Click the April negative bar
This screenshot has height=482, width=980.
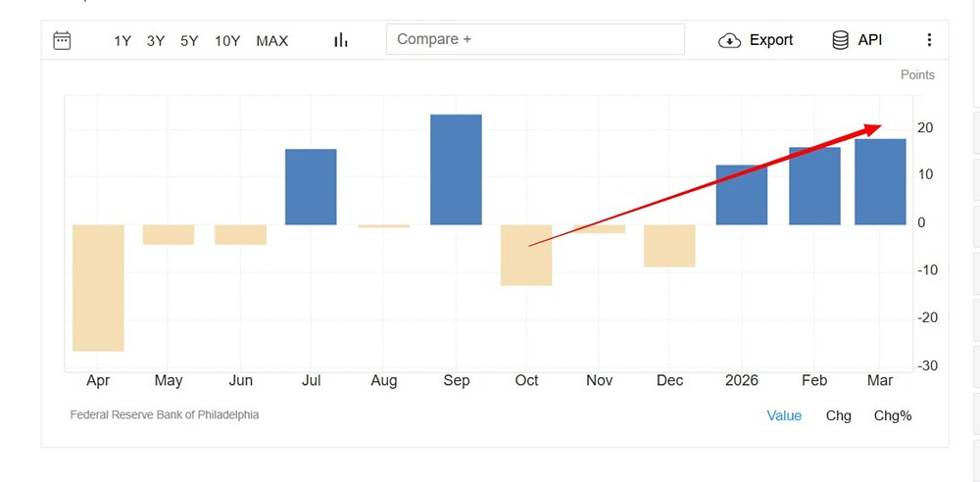(x=98, y=287)
